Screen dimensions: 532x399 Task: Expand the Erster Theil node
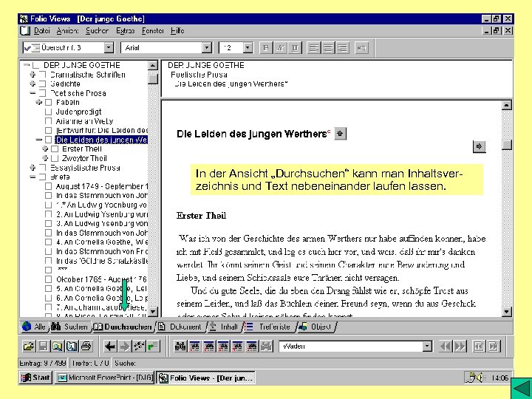45,149
